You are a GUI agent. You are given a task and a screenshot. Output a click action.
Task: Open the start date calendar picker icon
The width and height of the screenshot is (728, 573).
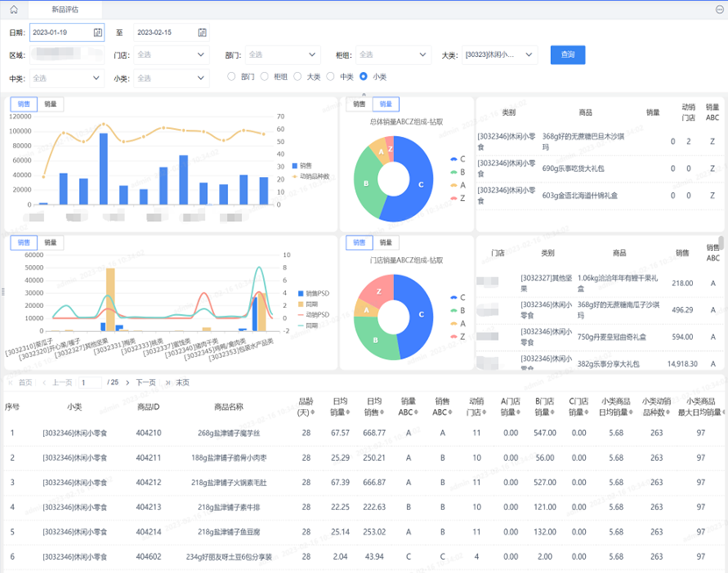[97, 32]
